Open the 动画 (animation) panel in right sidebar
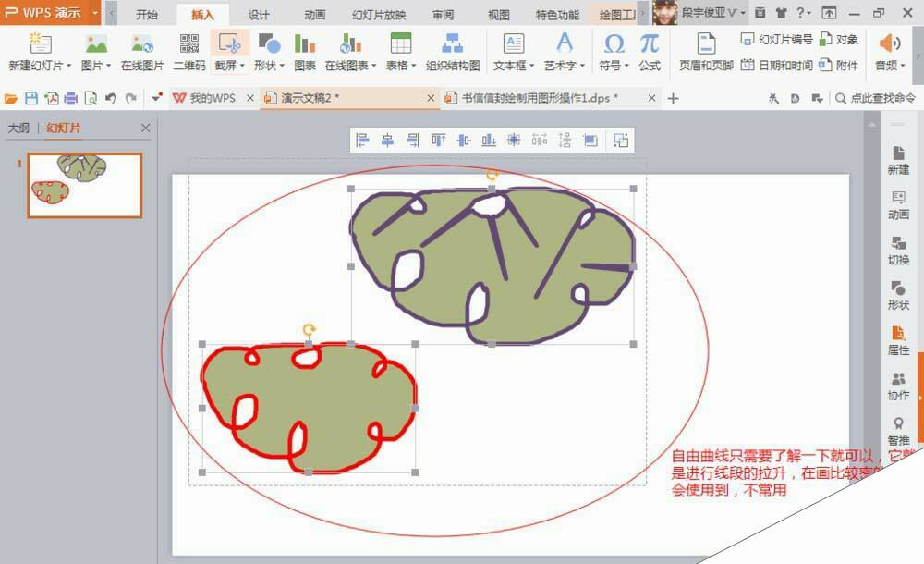 click(898, 203)
